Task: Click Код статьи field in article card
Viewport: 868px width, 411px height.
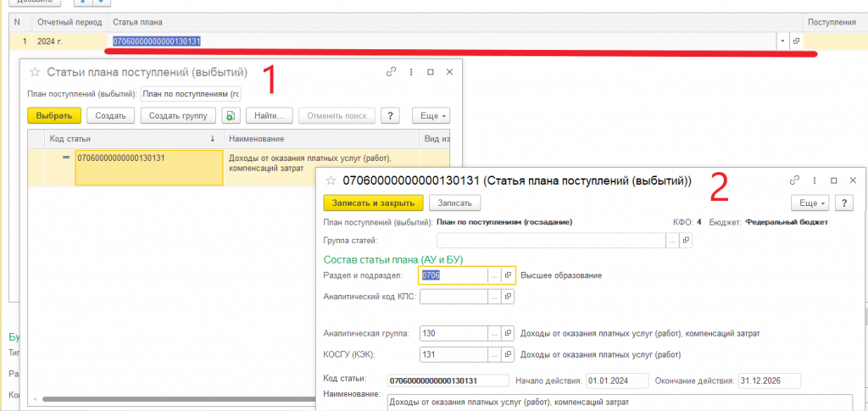Action: pos(448,380)
